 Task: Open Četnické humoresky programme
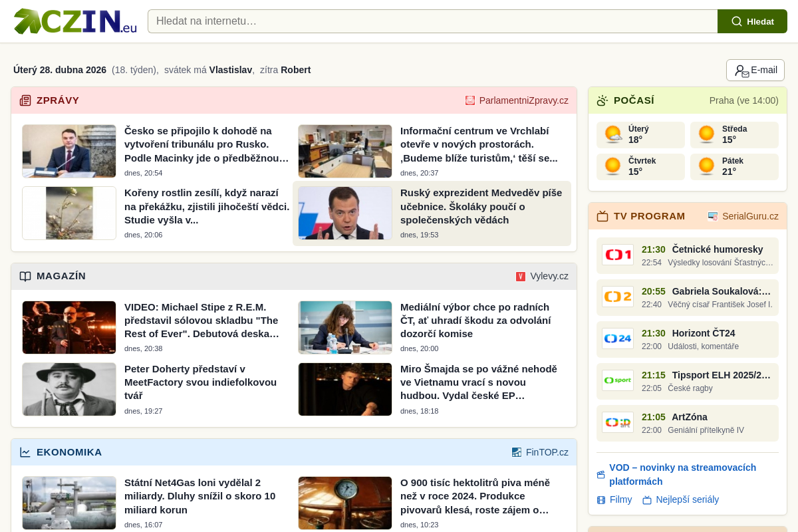click(718, 249)
